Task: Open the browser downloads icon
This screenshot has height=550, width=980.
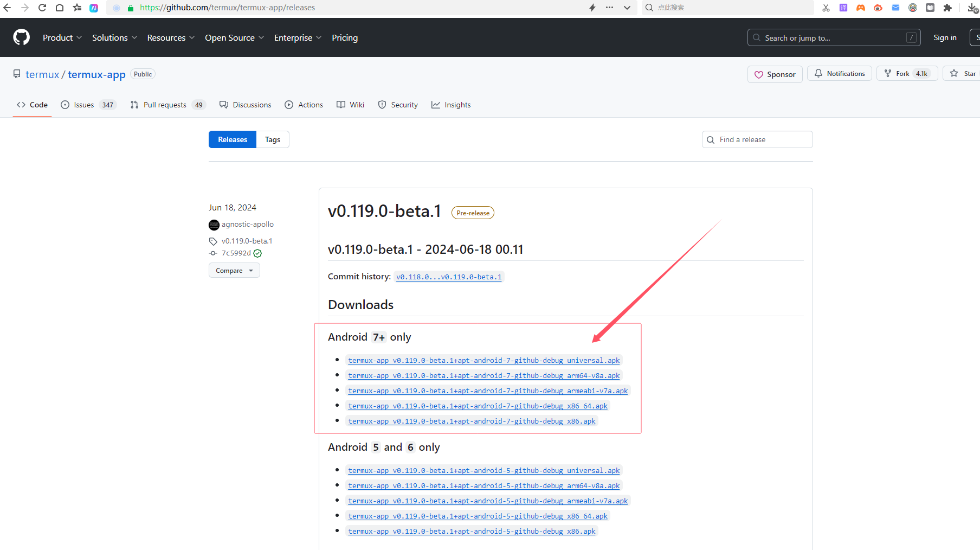Action: pos(973,8)
